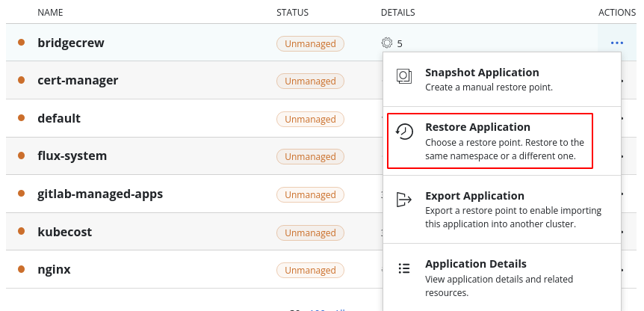Click the Unmanaged badge for bridgecrew
The width and height of the screenshot is (644, 311).
click(310, 43)
